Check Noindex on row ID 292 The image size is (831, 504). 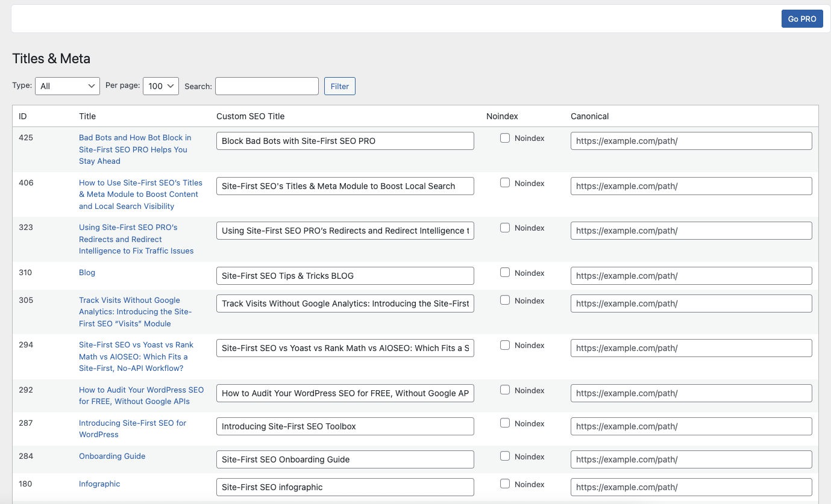[x=505, y=390]
